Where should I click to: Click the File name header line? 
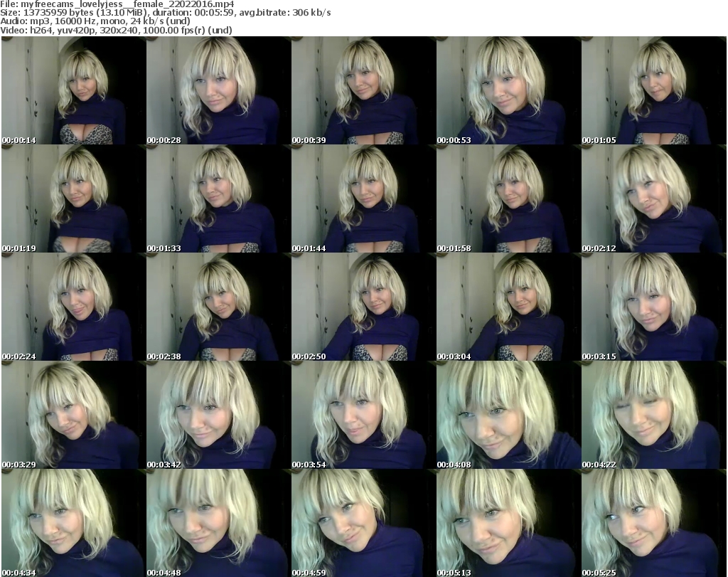117,4
